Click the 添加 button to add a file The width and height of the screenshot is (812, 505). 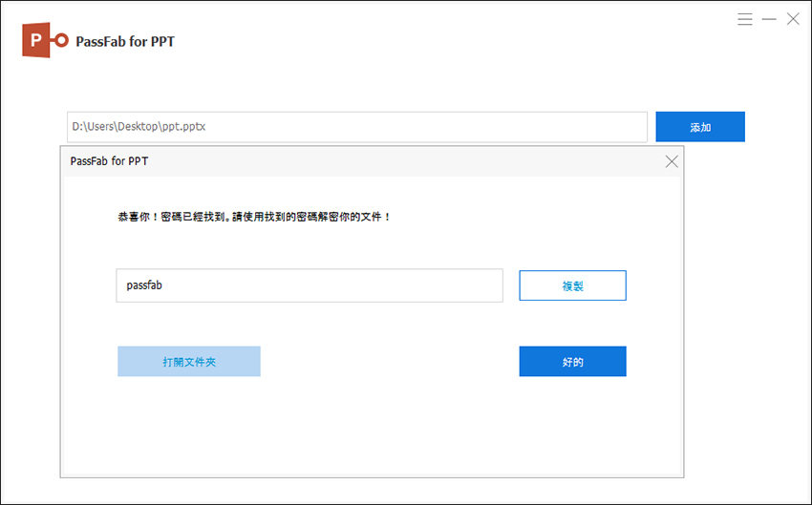coord(700,127)
